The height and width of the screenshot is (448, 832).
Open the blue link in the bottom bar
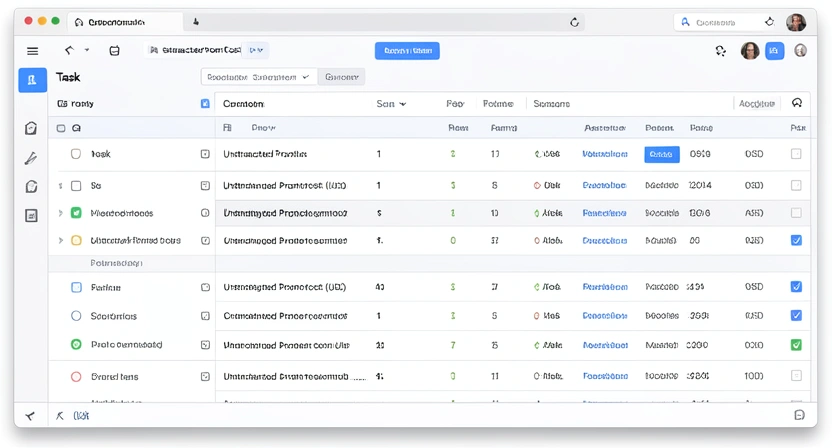[x=81, y=416]
